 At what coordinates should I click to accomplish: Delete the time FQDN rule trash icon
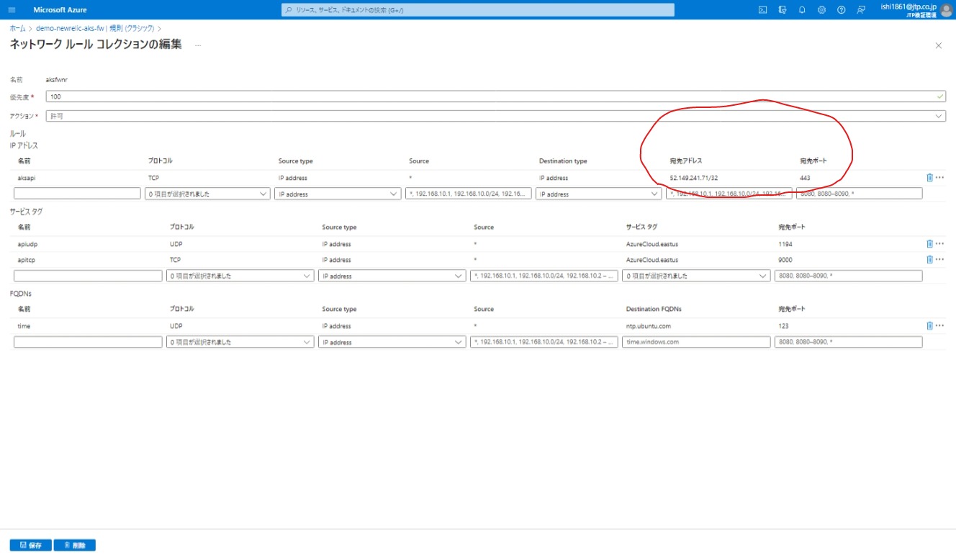pos(929,325)
